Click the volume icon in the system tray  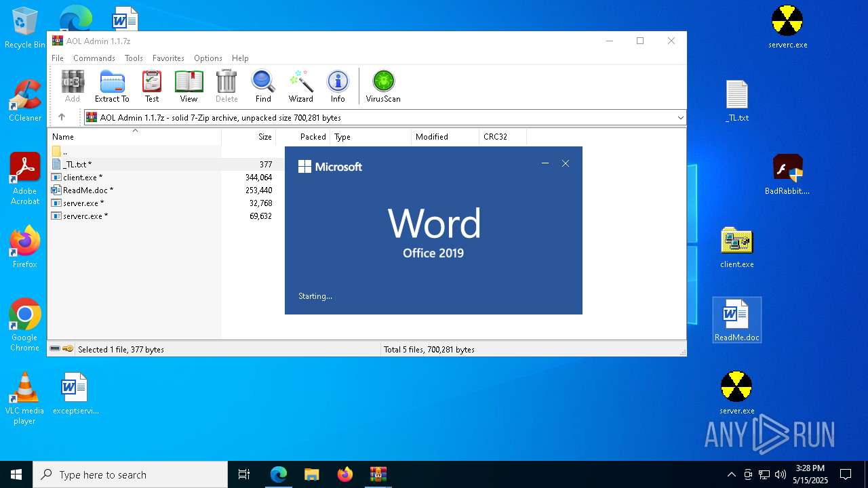(780, 474)
